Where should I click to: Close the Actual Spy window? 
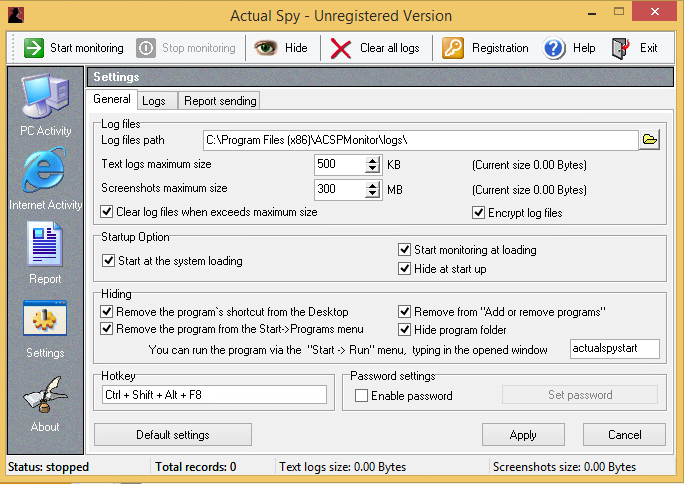654,12
